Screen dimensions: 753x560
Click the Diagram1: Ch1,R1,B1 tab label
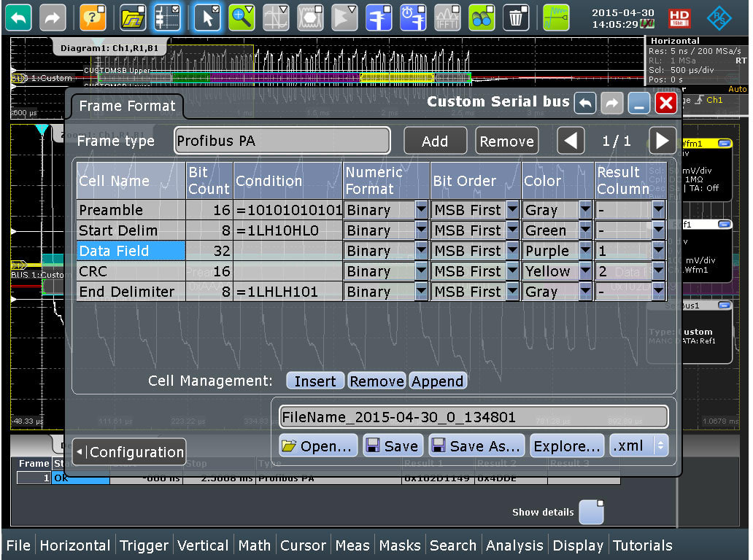click(109, 48)
